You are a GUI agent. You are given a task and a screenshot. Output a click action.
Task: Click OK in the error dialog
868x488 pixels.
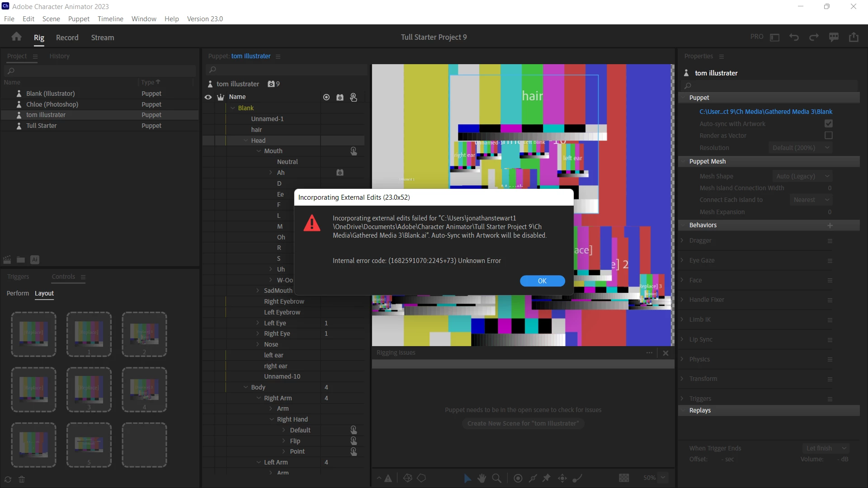click(542, 281)
